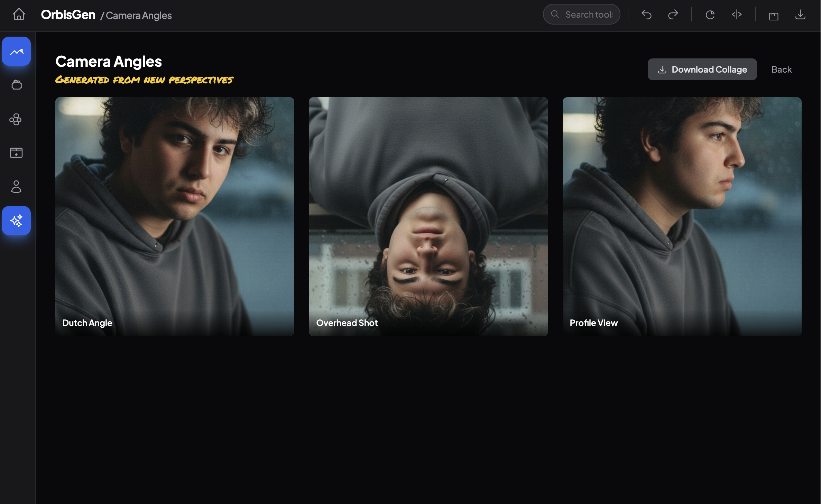
Task: Click the Search tools input field
Action: 588,15
